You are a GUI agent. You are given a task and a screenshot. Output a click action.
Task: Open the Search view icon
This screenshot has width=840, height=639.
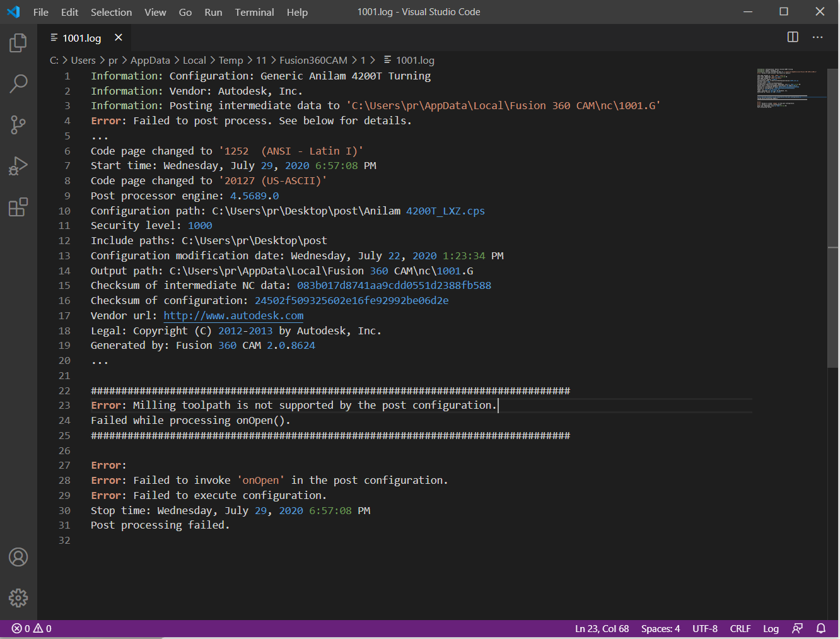tap(18, 83)
